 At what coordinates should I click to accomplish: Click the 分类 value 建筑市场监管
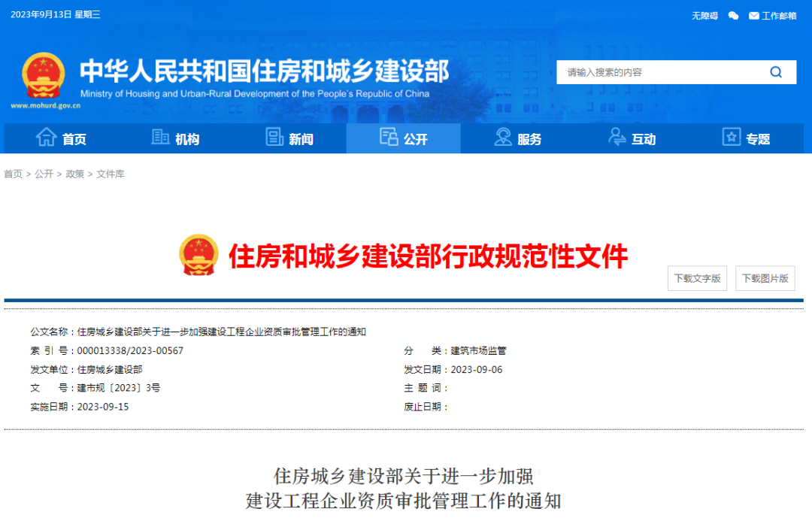(478, 351)
